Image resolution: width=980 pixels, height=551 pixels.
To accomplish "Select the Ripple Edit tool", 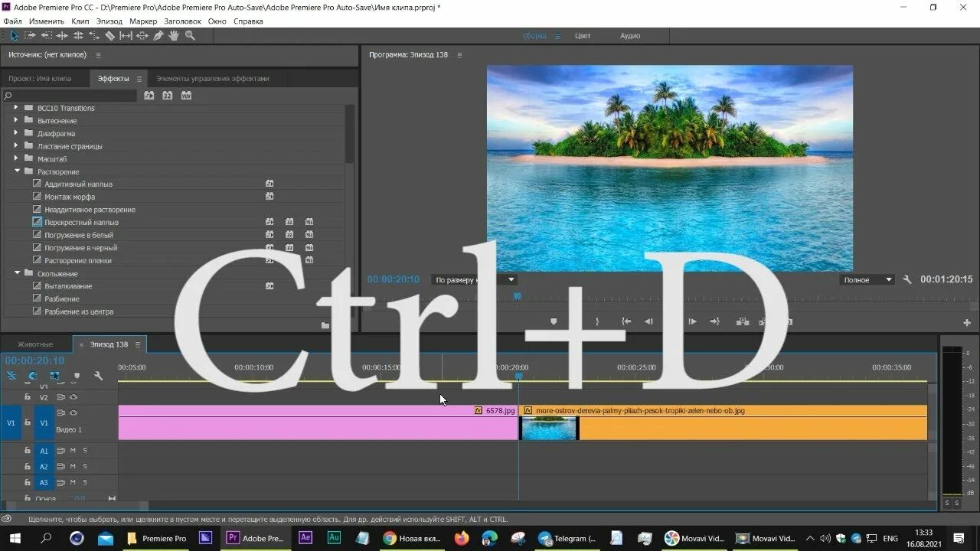I will (62, 35).
